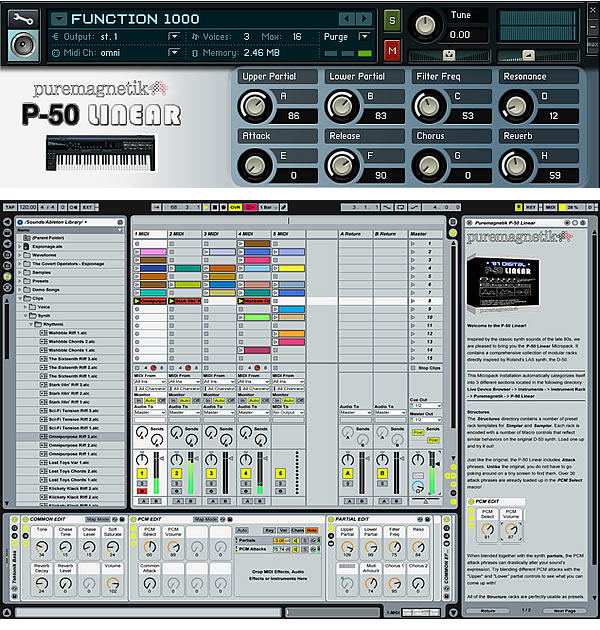Set track 5 Monitor to Off

[x=300, y=401]
